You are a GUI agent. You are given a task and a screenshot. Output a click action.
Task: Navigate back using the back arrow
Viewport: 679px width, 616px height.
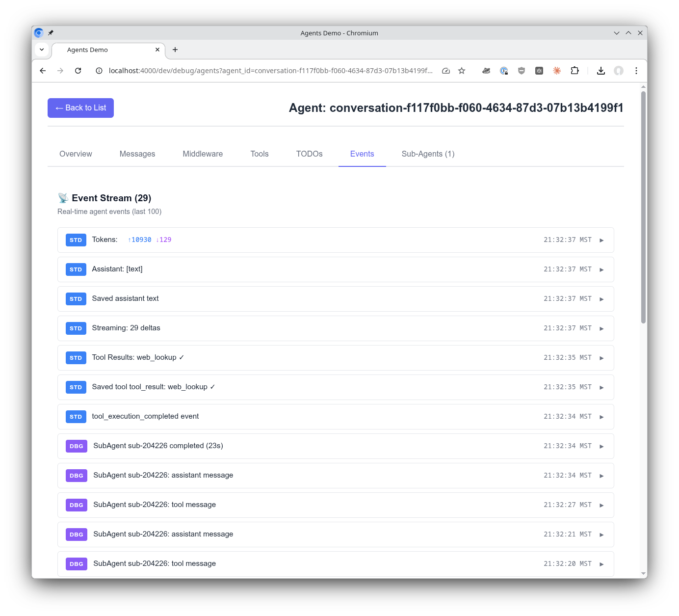tap(42, 71)
